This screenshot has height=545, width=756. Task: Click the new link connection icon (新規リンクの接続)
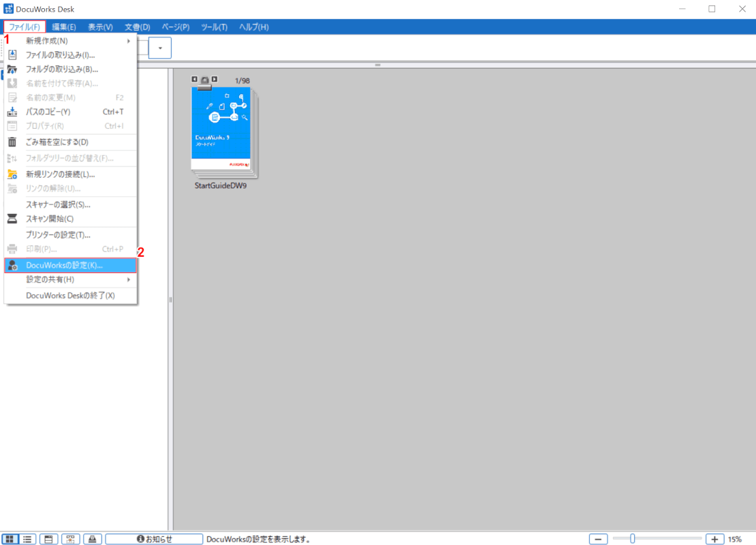tap(12, 174)
